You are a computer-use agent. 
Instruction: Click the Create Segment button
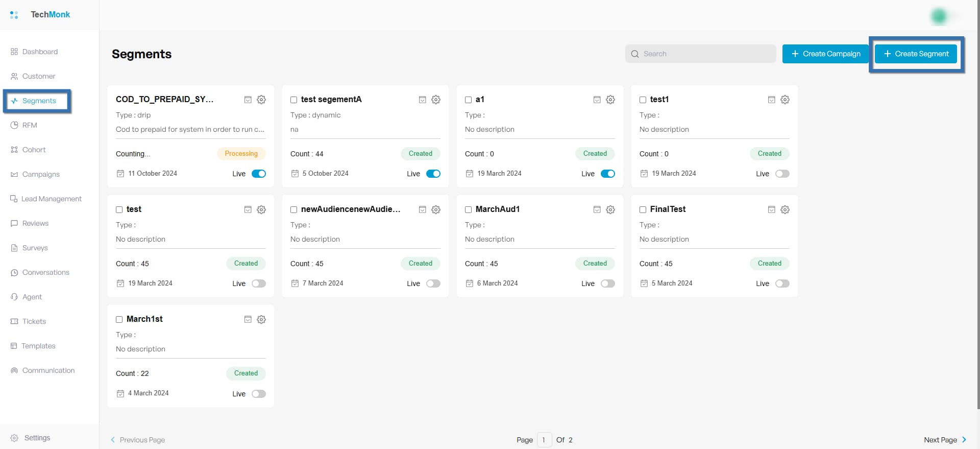click(x=916, y=54)
